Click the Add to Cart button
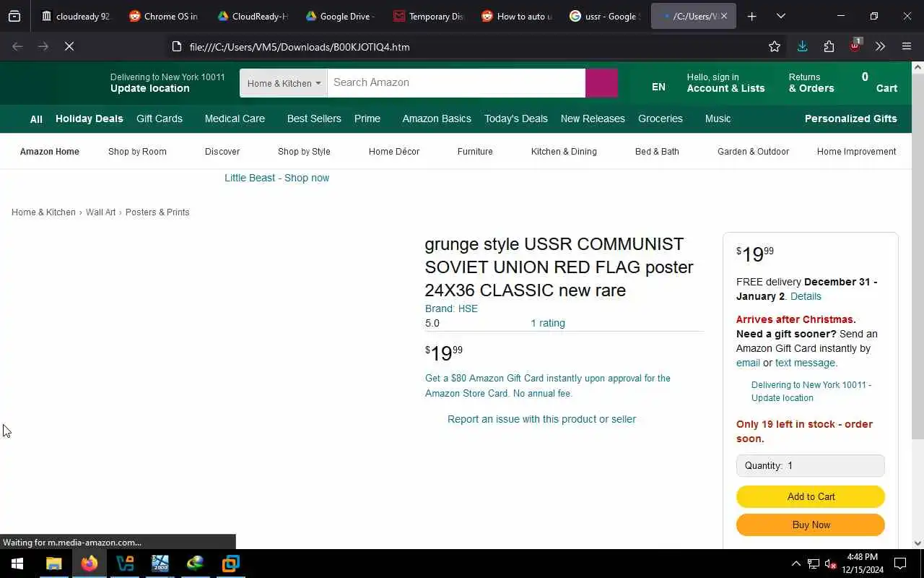The height and width of the screenshot is (578, 924). pos(811,496)
